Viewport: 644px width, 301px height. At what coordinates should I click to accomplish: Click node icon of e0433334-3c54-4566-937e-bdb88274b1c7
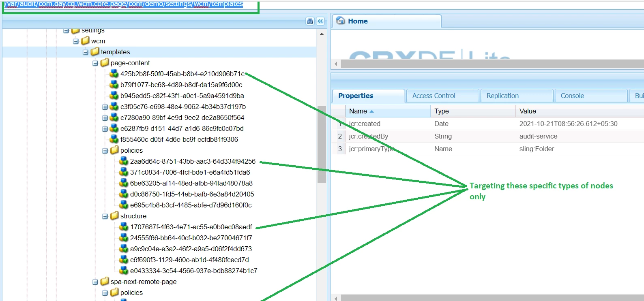pos(124,270)
